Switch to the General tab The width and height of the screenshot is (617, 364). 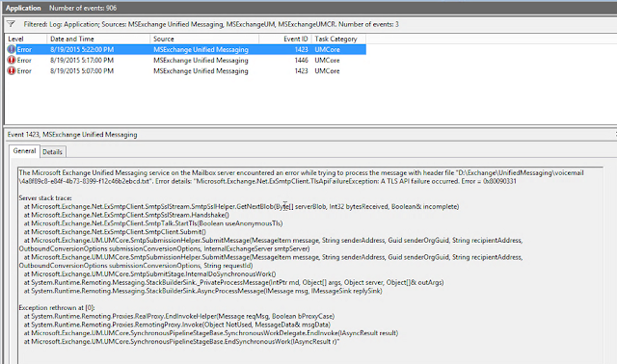tap(24, 151)
